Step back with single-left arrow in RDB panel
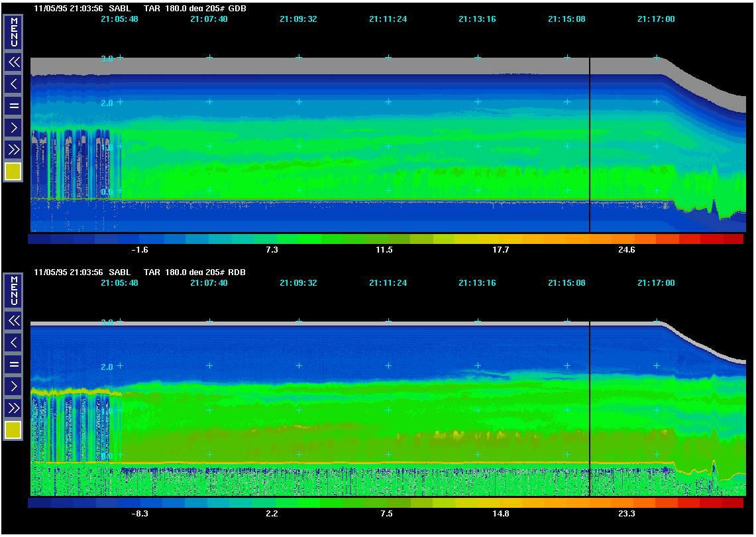This screenshot has height=537, width=756. tap(13, 343)
